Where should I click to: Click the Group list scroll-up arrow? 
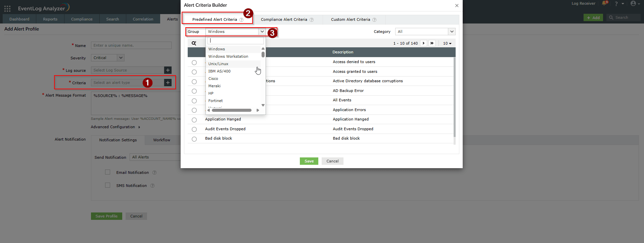(263, 49)
